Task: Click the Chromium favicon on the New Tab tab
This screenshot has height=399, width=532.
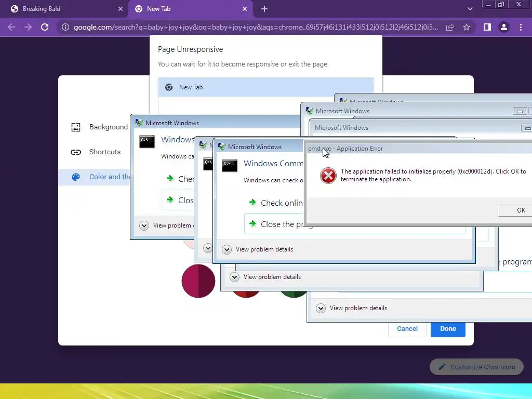Action: 138,9
